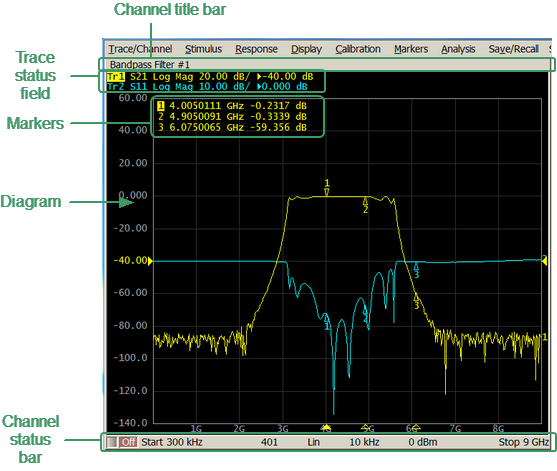Select the Tr2 S11 trace status line
The height and width of the screenshot is (471, 557).
point(207,87)
